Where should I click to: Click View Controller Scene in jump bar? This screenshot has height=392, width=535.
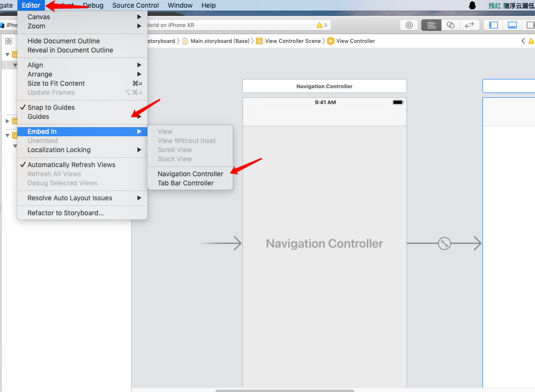[x=293, y=41]
